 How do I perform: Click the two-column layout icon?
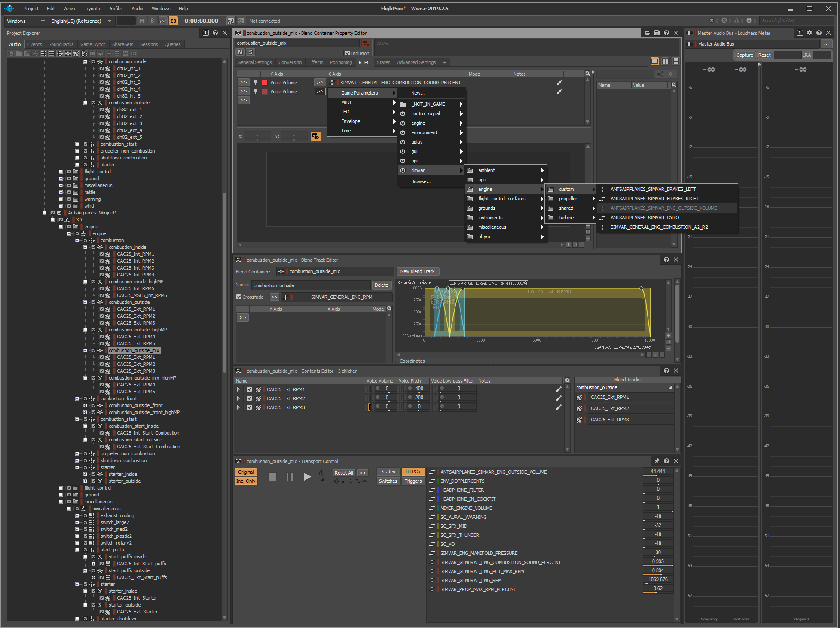[x=665, y=61]
